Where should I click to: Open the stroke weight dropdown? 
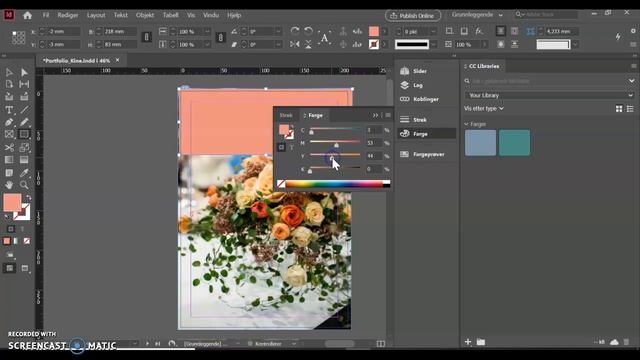coord(433,31)
